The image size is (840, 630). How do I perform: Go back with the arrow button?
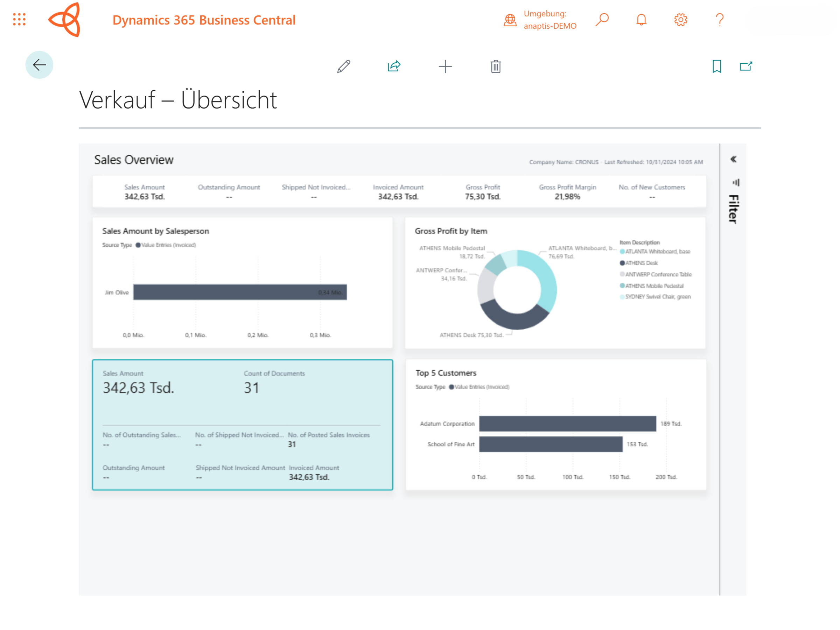(x=39, y=65)
